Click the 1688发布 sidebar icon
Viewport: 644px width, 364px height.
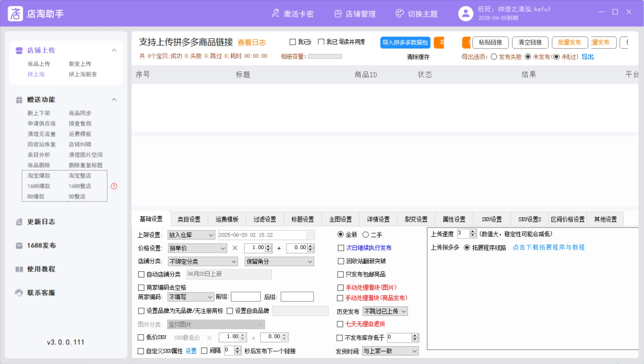click(x=19, y=246)
